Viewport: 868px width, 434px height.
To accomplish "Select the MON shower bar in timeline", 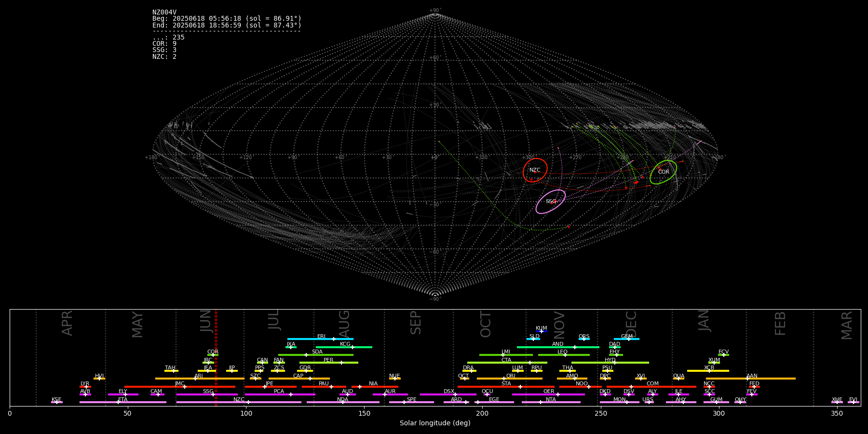I will click(619, 402).
